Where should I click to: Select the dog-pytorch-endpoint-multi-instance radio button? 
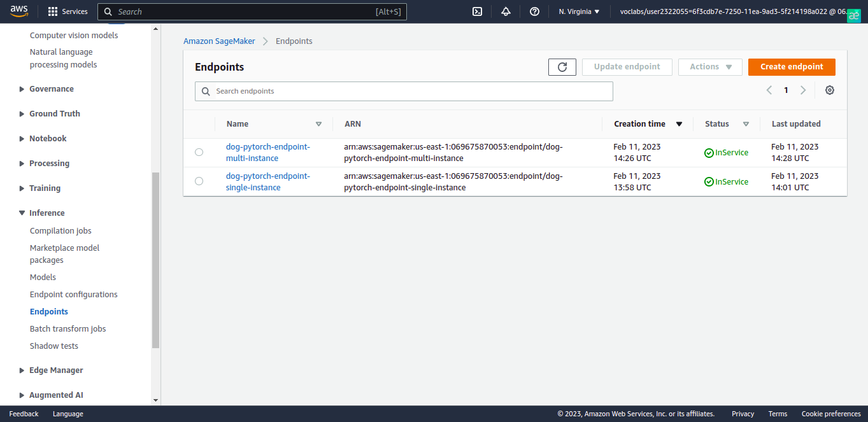pyautogui.click(x=199, y=152)
